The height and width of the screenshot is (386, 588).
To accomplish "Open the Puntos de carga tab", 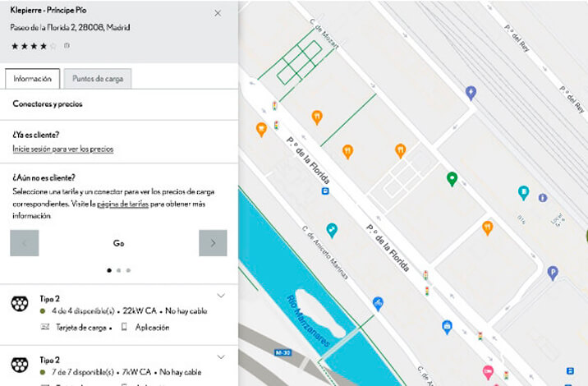I will pos(98,79).
